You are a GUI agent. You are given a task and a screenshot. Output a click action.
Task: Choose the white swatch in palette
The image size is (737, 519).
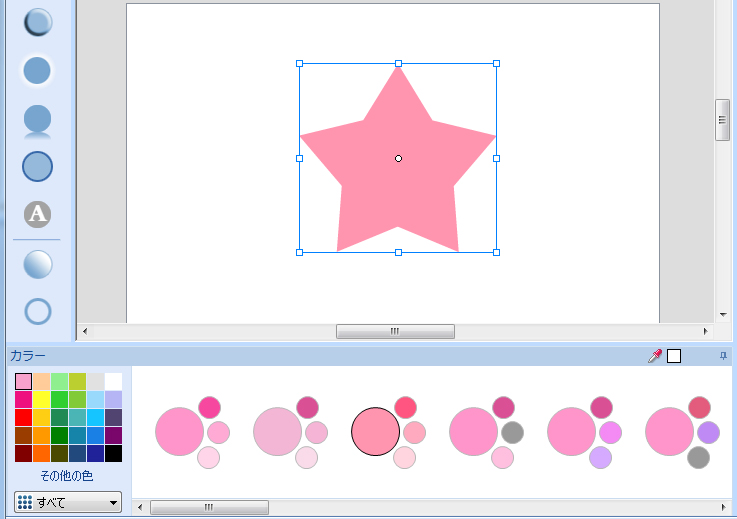point(113,381)
